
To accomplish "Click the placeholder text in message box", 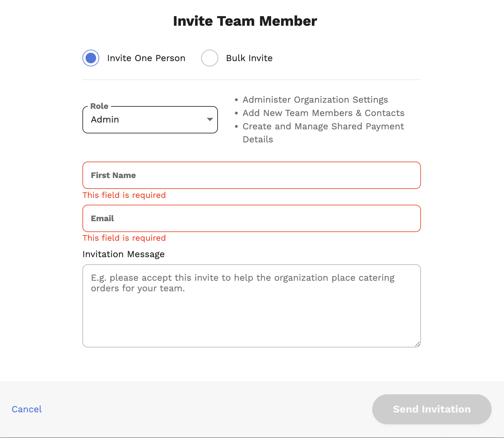I will pyautogui.click(x=243, y=283).
